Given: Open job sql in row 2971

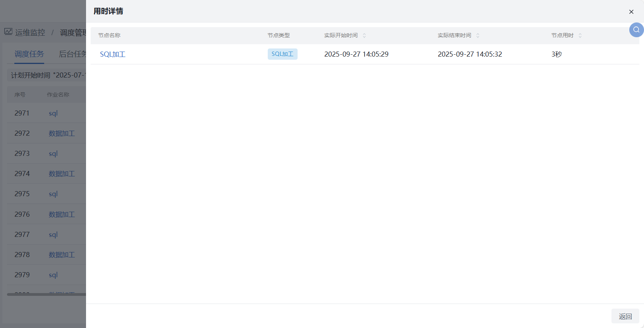Looking at the screenshot, I should point(53,113).
